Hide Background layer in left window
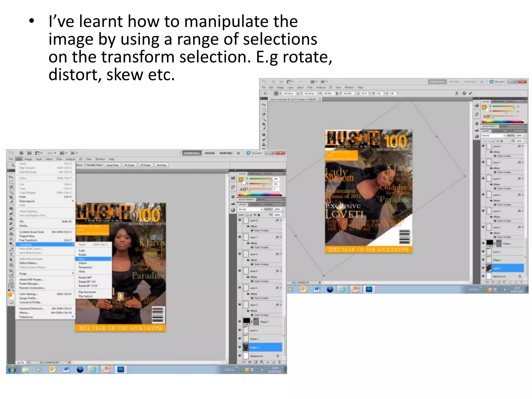Viewport: 532px width, 399px height. tap(240, 356)
